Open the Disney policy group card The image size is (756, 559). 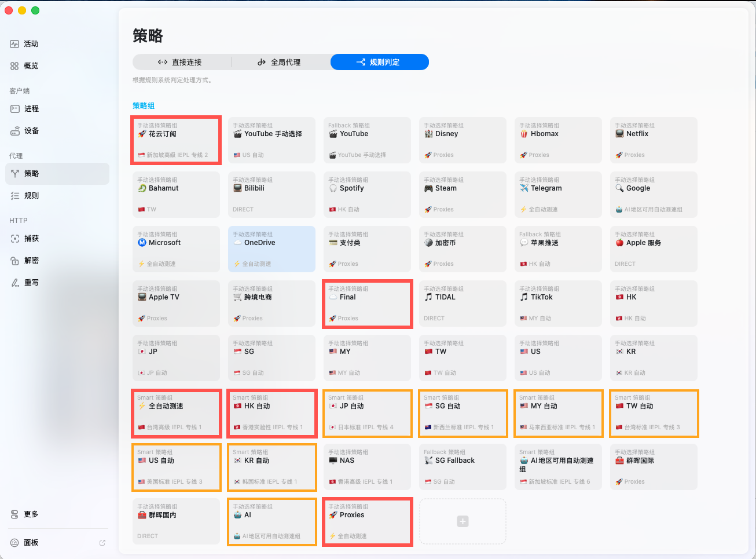(x=463, y=140)
